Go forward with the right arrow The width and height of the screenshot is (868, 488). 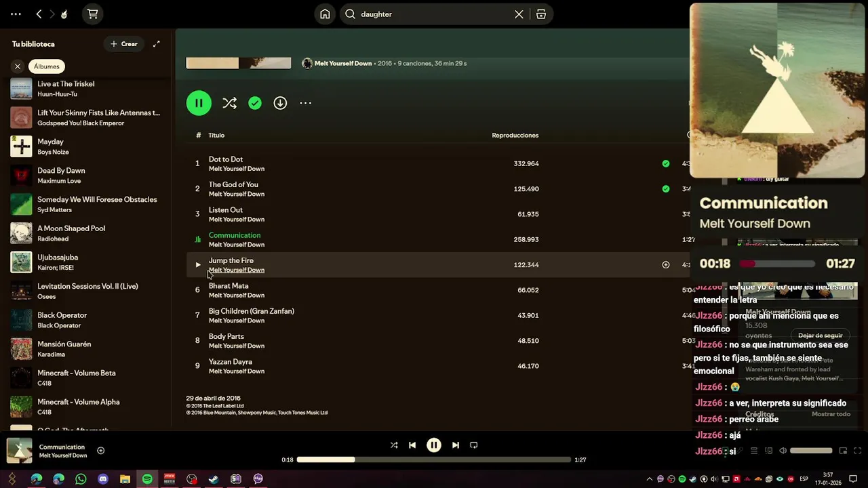click(x=52, y=14)
